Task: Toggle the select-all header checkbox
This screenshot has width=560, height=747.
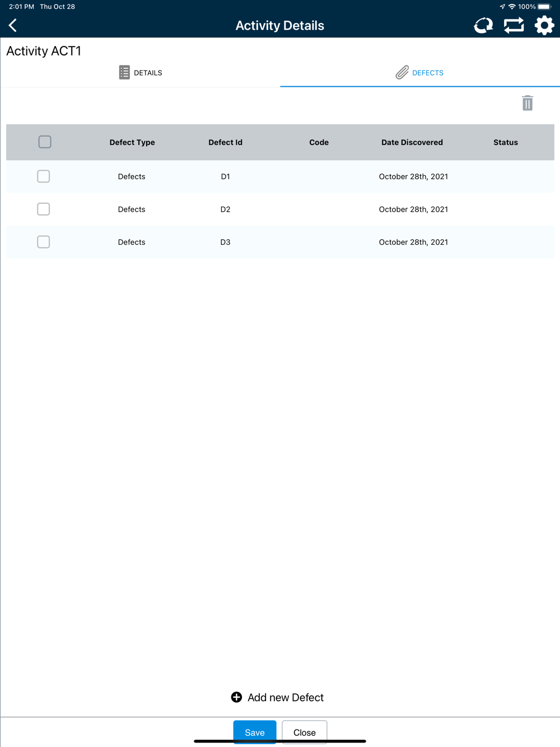Action: pos(45,142)
